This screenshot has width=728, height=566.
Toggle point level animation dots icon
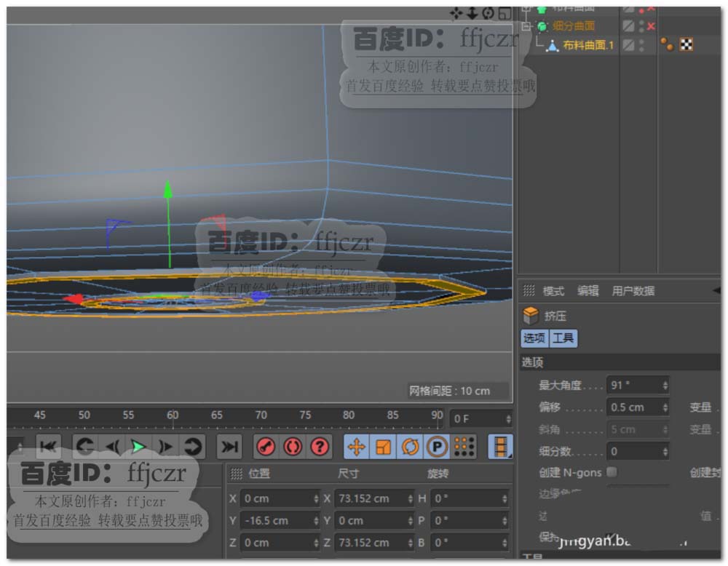pos(464,447)
